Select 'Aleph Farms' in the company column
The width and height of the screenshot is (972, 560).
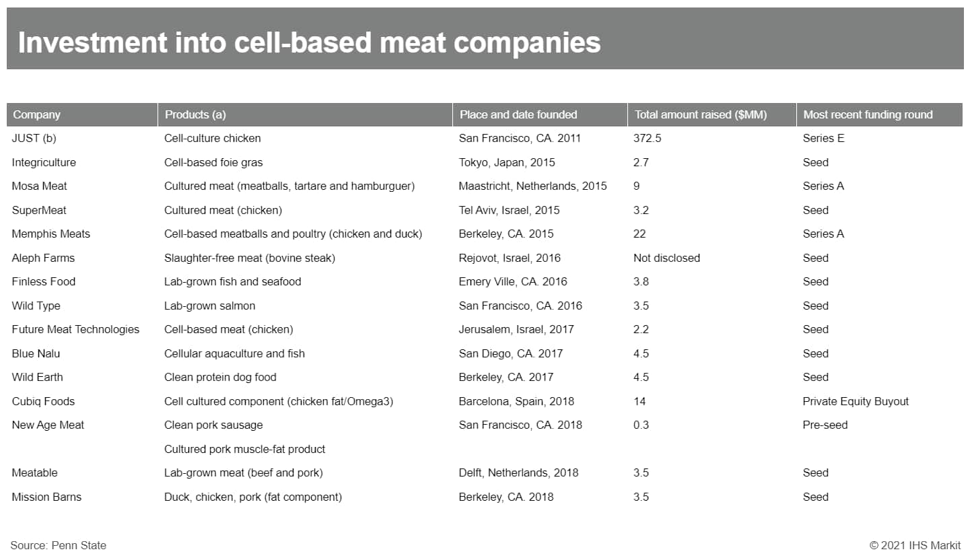[44, 258]
